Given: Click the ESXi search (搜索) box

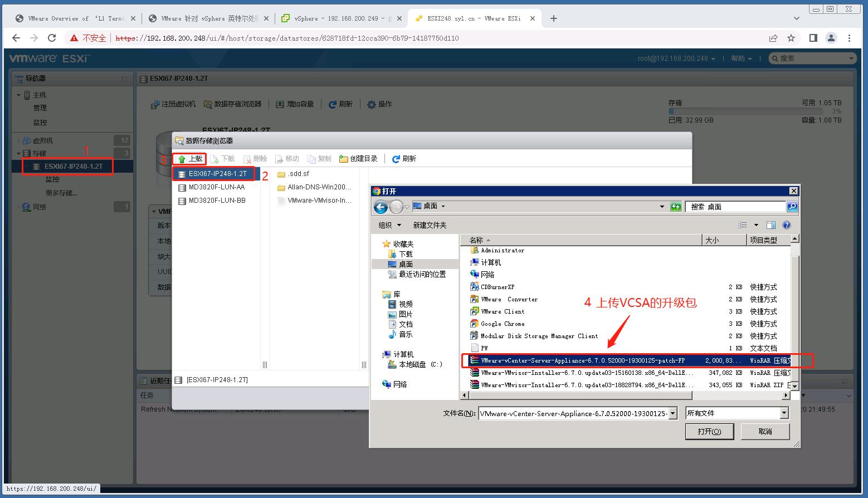Looking at the screenshot, I should click(x=812, y=58).
